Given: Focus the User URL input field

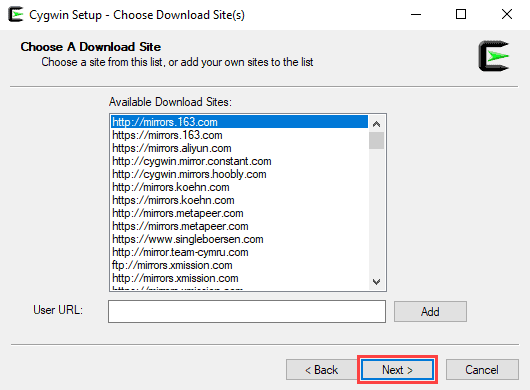Looking at the screenshot, I should [x=247, y=312].
